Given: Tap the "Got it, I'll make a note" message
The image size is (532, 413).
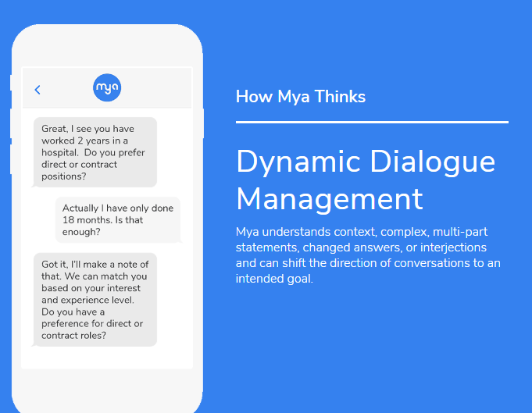Looking at the screenshot, I should (x=95, y=299).
